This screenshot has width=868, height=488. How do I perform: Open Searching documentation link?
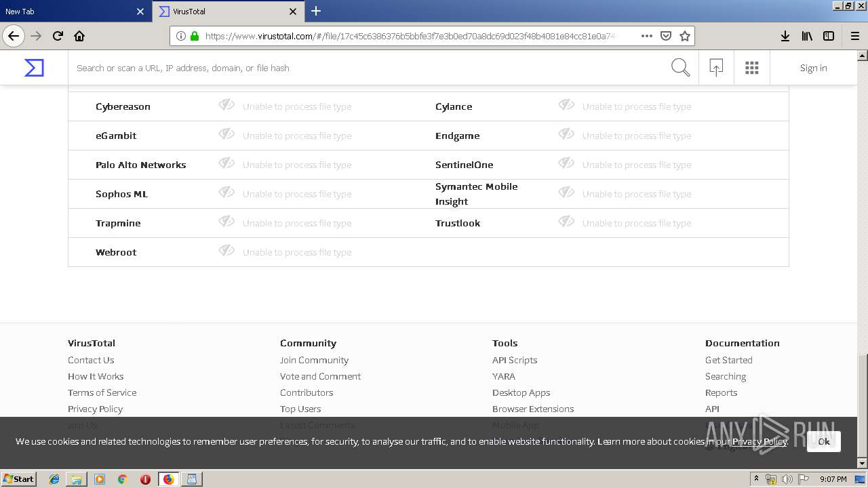(x=726, y=376)
